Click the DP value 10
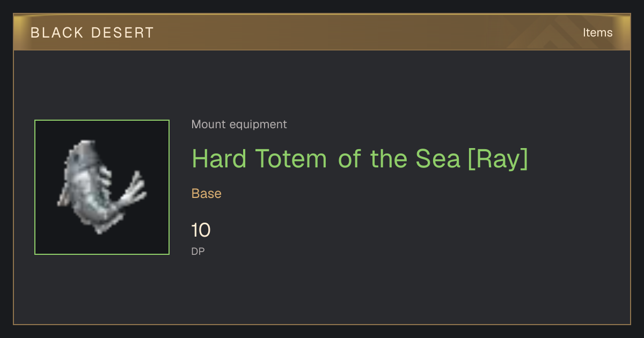Image resolution: width=644 pixels, height=338 pixels. tap(201, 231)
